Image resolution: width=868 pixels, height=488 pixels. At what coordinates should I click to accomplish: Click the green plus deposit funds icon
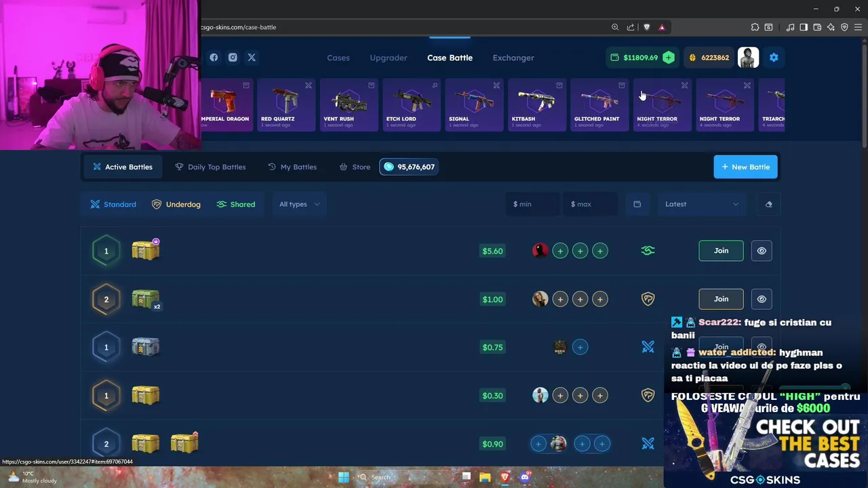(x=669, y=58)
